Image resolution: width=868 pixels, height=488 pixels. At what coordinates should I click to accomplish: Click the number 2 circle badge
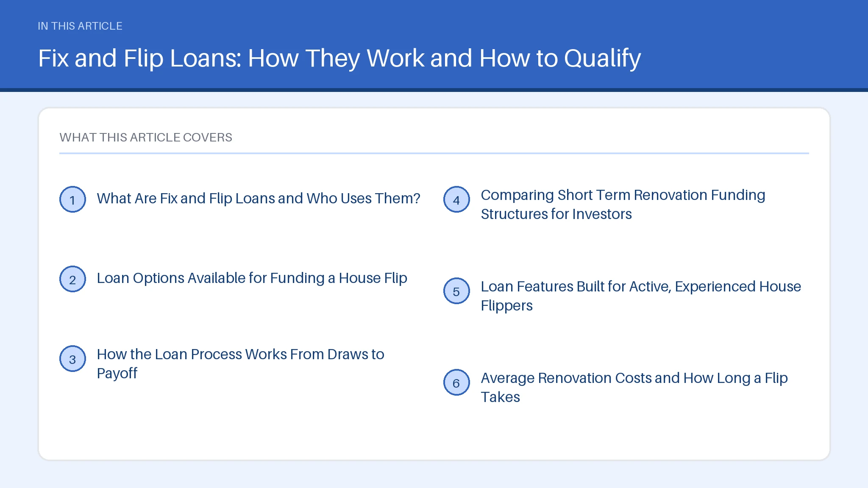pos(72,279)
